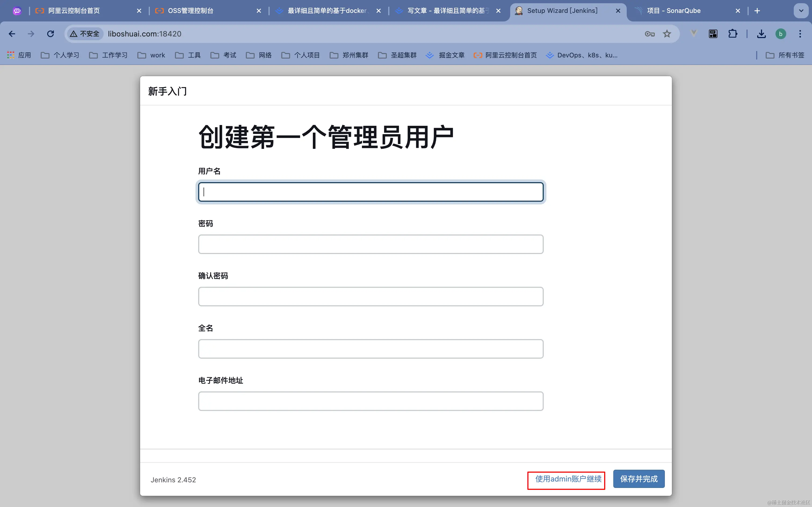Reload the Jenkins page
Screen dimensions: 812x507
point(50,34)
